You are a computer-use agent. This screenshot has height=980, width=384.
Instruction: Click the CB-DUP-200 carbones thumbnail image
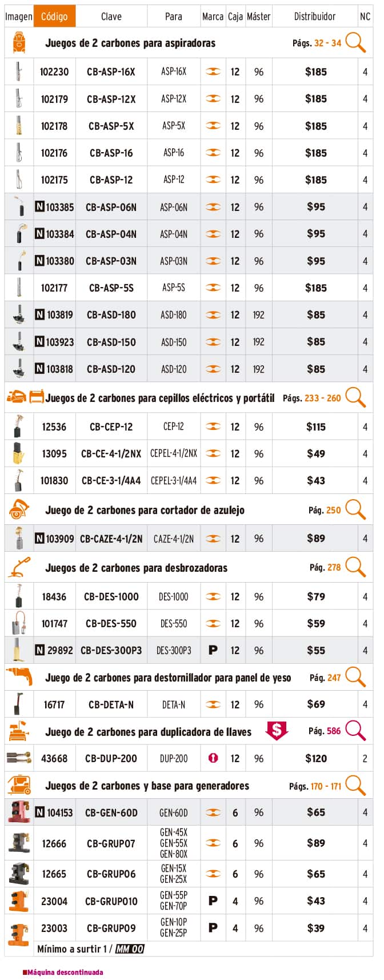[x=19, y=758]
